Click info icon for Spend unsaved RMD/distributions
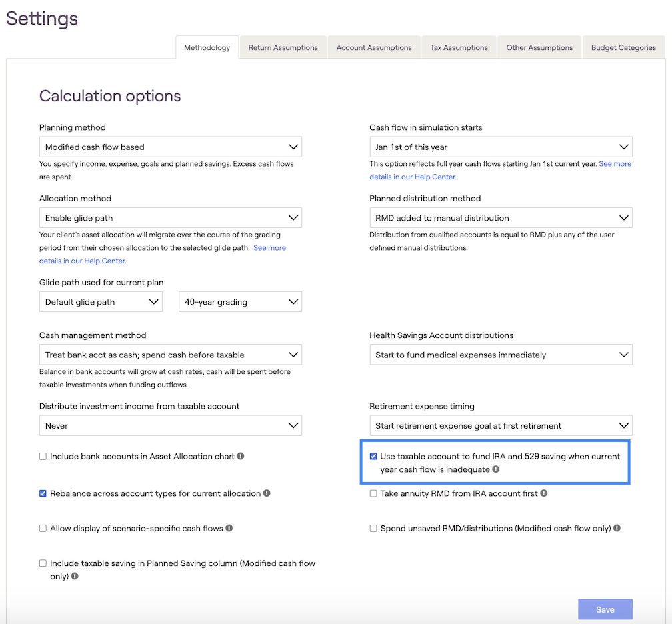This screenshot has height=624, width=672. pos(617,529)
